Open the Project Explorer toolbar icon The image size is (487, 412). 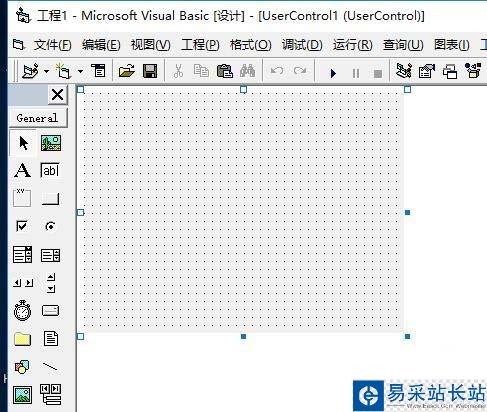click(404, 71)
